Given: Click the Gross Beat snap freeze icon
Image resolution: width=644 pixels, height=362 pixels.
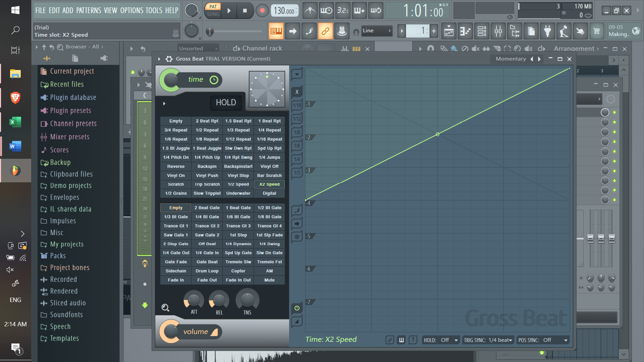Looking at the screenshot, I should (297, 236).
